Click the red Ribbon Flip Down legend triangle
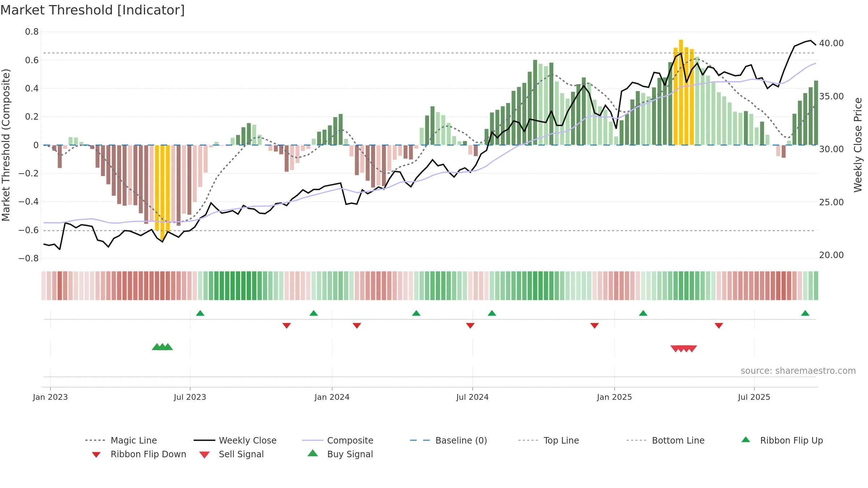Viewport: 868px width, 488px height. point(96,455)
